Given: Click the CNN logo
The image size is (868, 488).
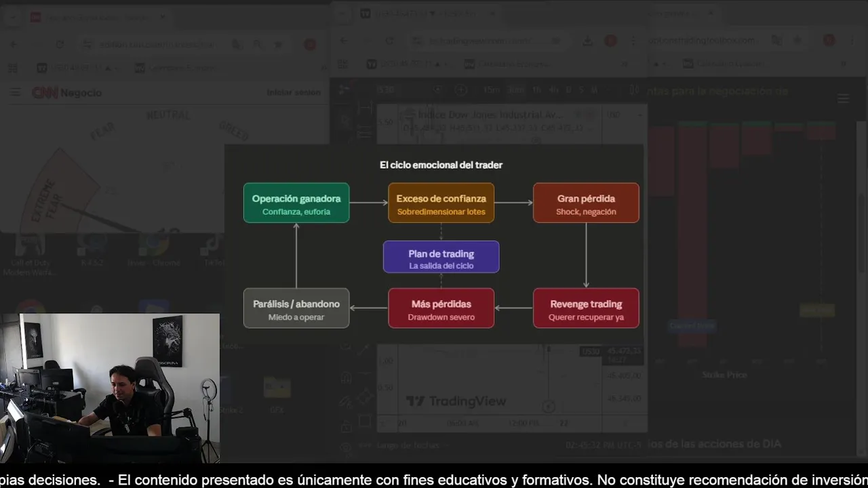Looking at the screenshot, I should (45, 92).
